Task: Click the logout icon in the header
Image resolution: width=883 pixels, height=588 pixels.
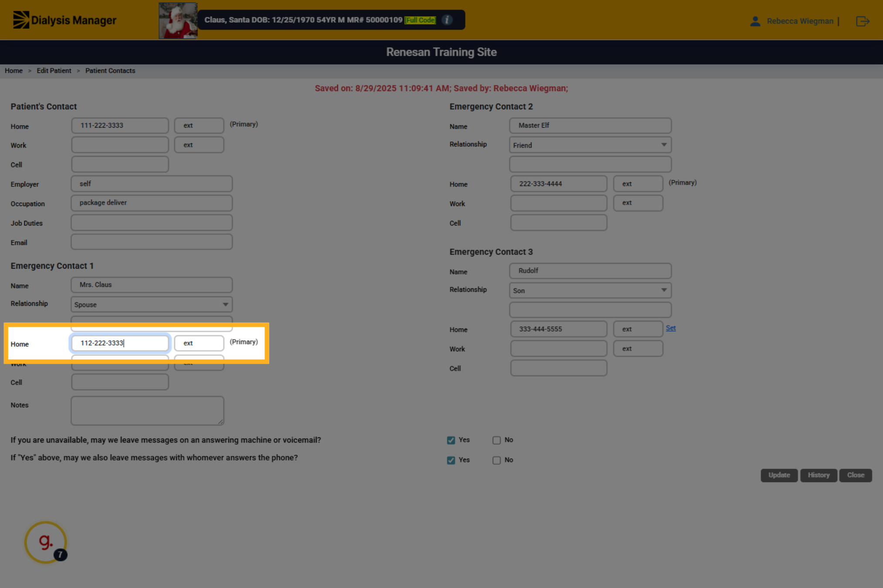Action: pyautogui.click(x=863, y=21)
